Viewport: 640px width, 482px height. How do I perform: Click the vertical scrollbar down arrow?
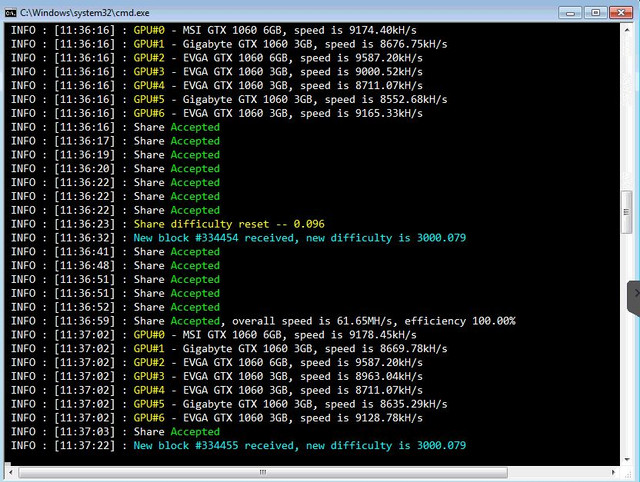point(627,460)
